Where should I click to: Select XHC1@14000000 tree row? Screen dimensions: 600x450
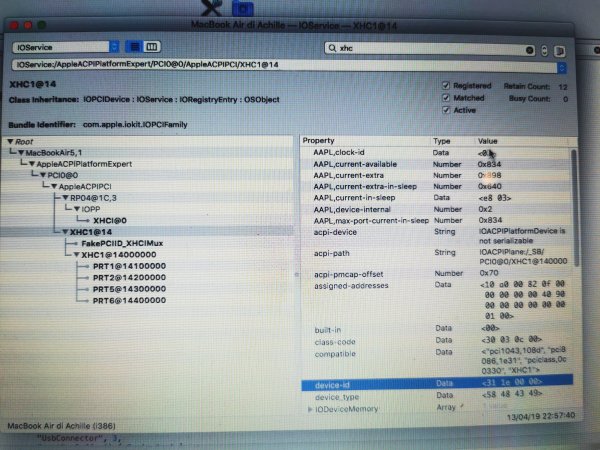(x=119, y=255)
